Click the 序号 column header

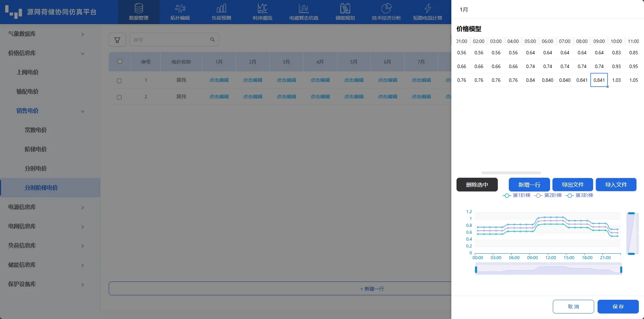click(146, 62)
